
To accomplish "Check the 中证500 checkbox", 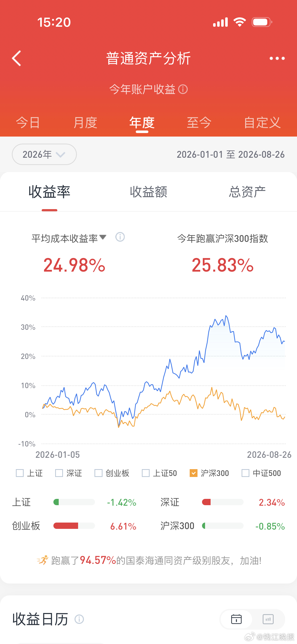I will [x=245, y=473].
